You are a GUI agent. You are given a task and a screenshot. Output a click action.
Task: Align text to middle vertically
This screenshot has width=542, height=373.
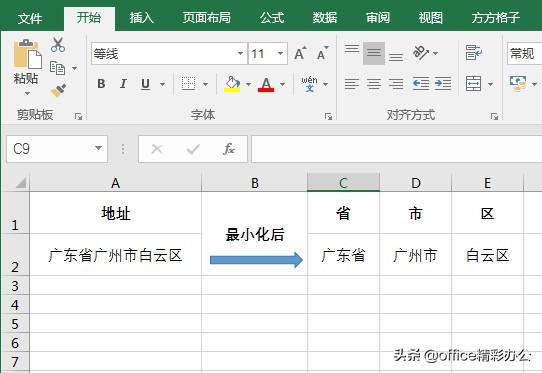pos(374,53)
